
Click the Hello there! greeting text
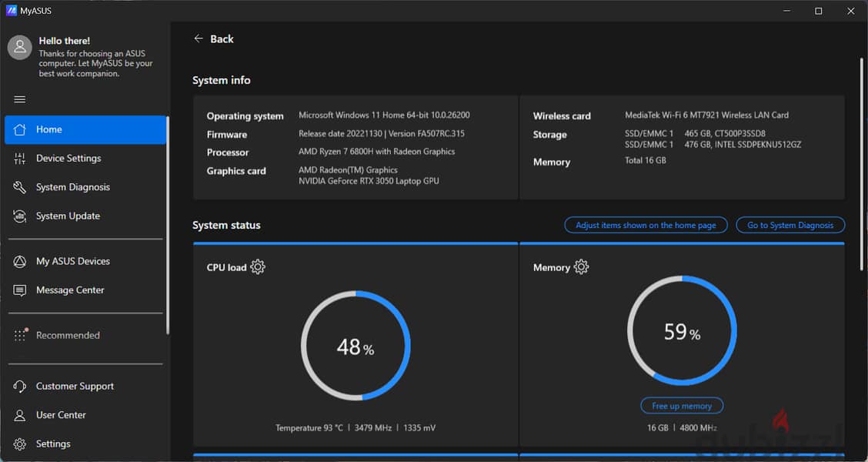pos(64,41)
